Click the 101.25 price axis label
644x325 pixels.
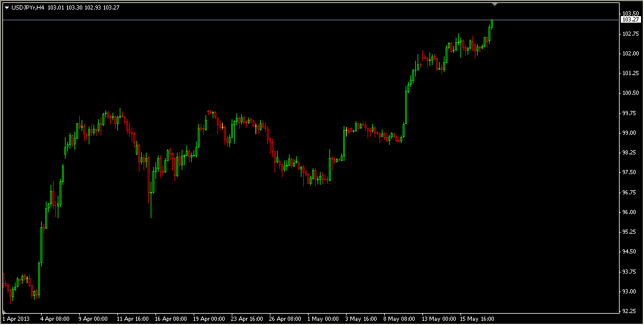(x=630, y=73)
